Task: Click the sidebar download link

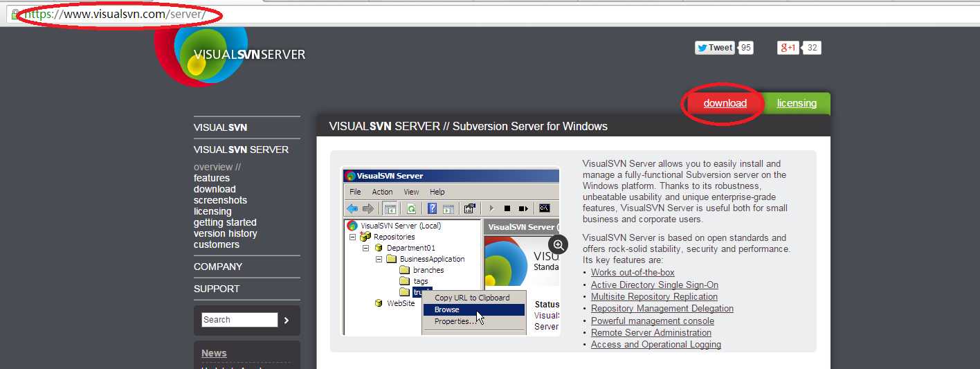Action: tap(215, 189)
